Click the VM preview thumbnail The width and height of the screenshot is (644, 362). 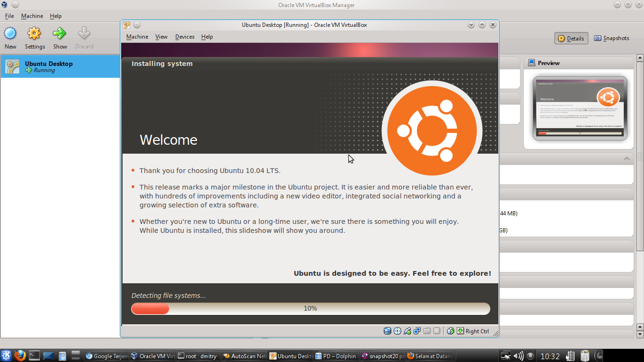pyautogui.click(x=580, y=108)
